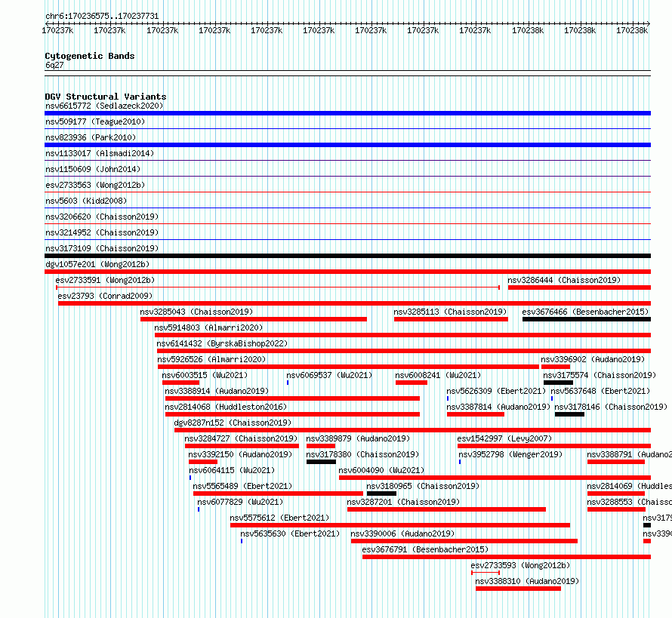Click the Cytogenetic Bands track title
Image resolution: width=672 pixels, height=618 pixels.
point(90,56)
